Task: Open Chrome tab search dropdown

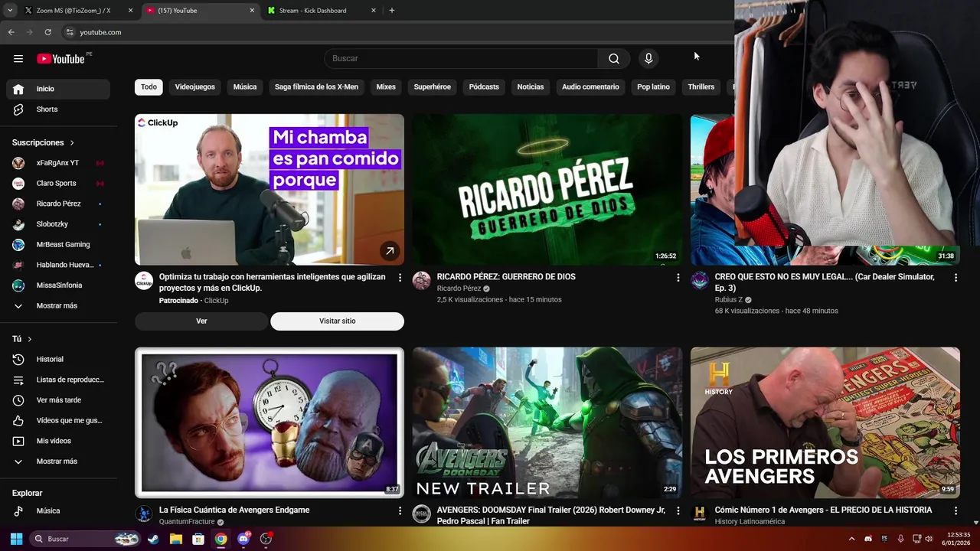Action: coord(10,11)
